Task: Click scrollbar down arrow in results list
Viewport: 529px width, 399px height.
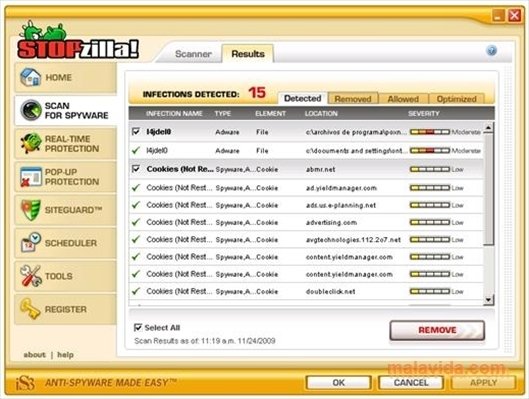Action: (x=488, y=299)
